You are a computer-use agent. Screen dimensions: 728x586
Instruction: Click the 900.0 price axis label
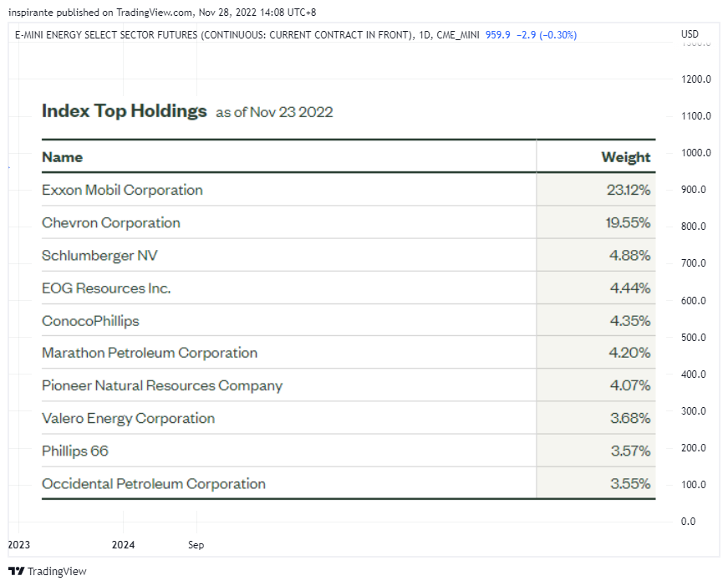click(x=693, y=190)
